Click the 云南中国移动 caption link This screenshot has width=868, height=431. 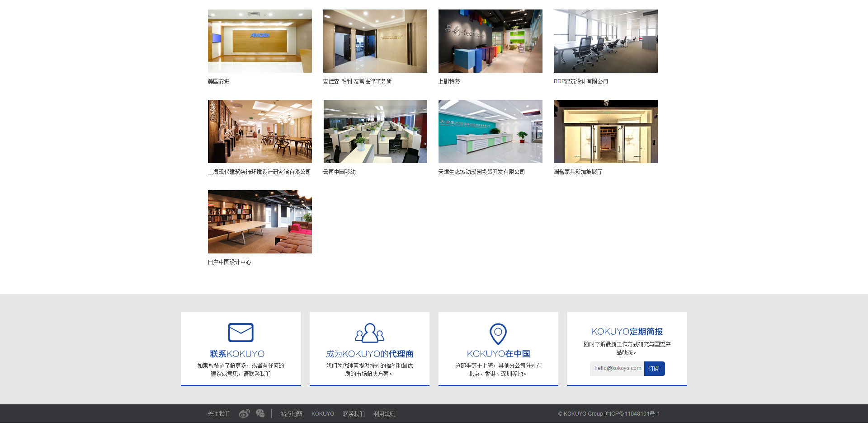click(x=340, y=172)
